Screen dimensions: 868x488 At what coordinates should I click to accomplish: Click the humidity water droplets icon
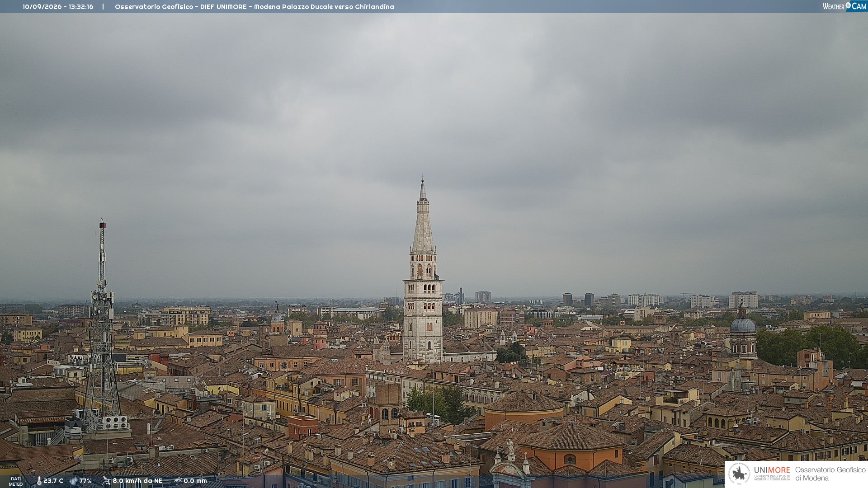[74, 481]
